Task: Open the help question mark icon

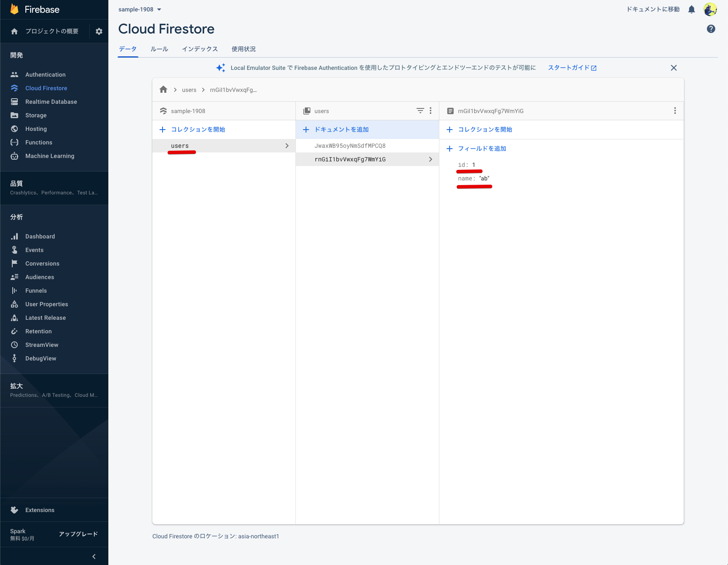Action: tap(711, 29)
